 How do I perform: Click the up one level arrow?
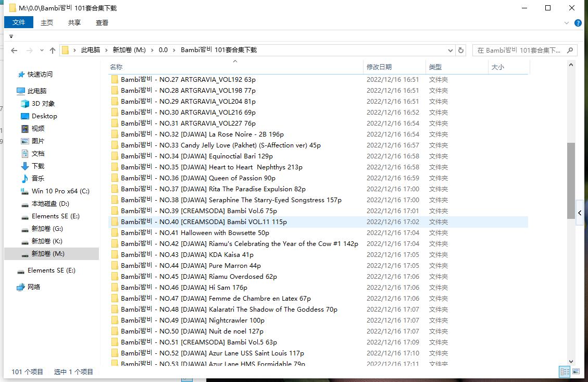(52, 51)
